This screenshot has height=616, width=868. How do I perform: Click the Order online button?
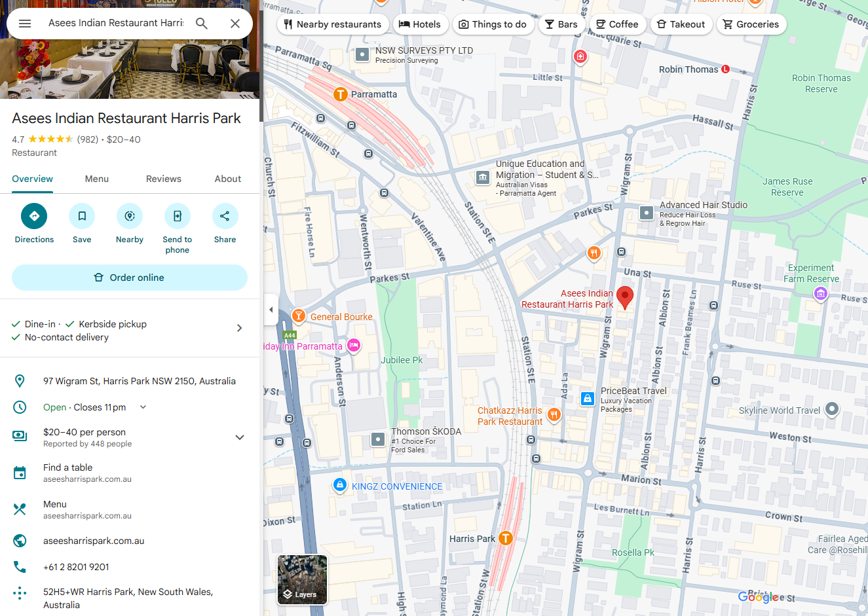click(130, 278)
